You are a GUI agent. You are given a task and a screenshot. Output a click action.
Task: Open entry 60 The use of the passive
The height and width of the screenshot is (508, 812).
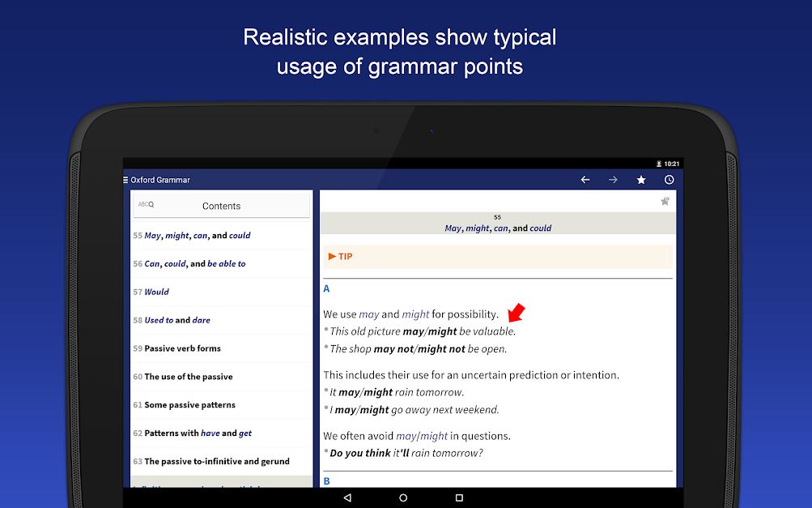coord(221,376)
